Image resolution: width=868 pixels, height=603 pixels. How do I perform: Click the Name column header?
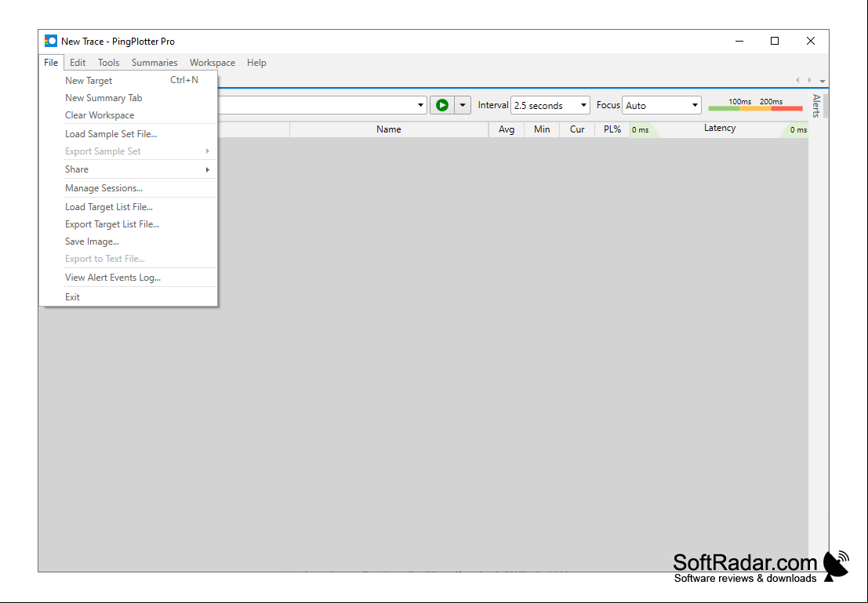point(389,129)
